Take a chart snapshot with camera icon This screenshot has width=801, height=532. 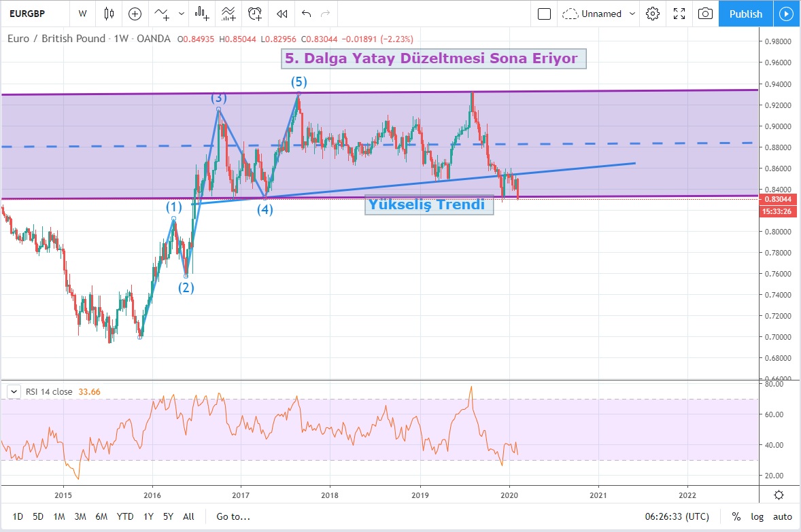[706, 14]
